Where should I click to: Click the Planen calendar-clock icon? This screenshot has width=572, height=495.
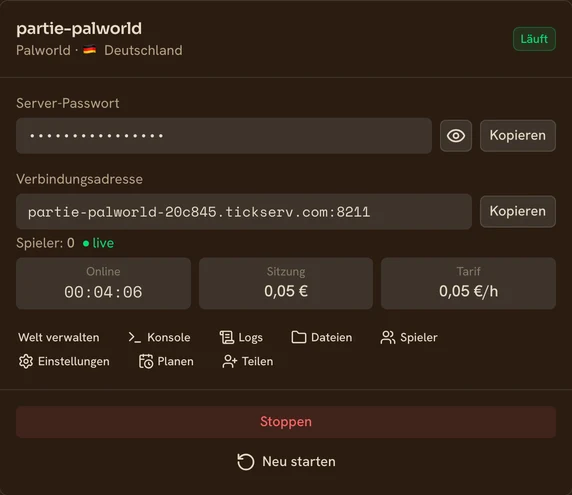[x=146, y=361]
